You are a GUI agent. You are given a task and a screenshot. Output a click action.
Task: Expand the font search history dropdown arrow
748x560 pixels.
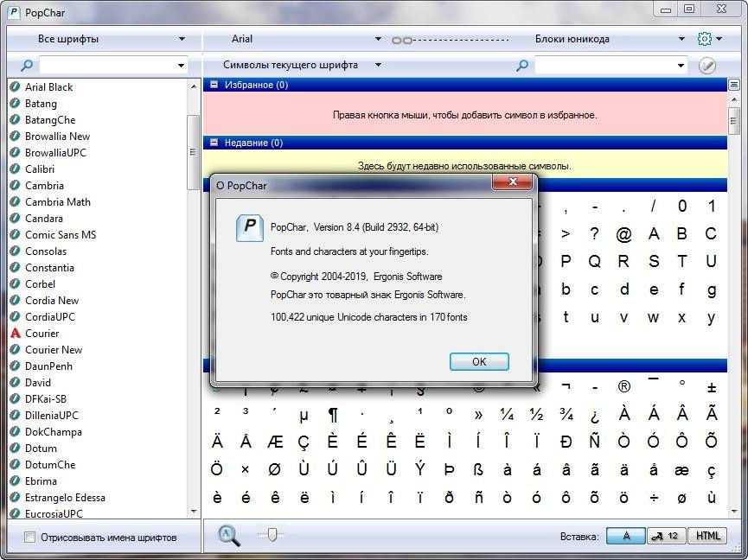(x=181, y=66)
